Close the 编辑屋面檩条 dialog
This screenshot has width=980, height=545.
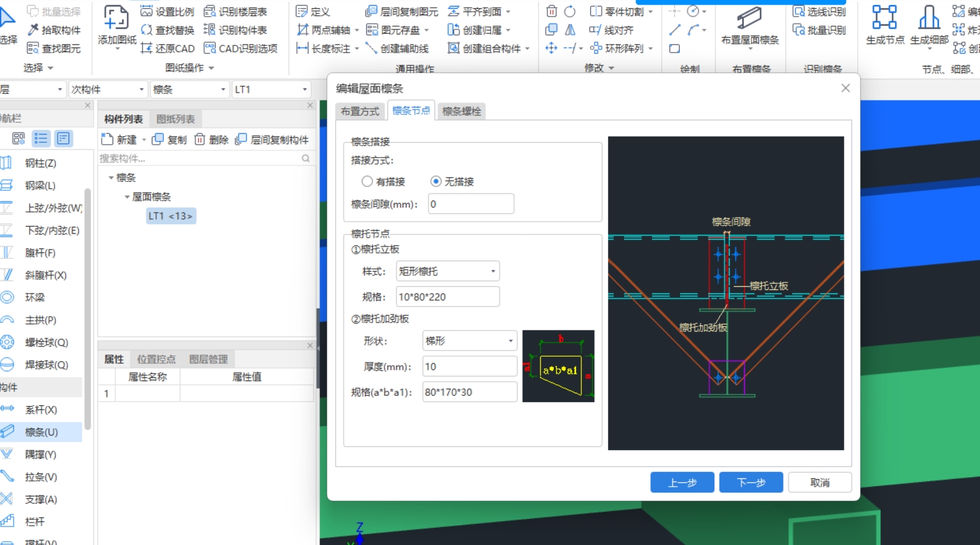(x=846, y=88)
